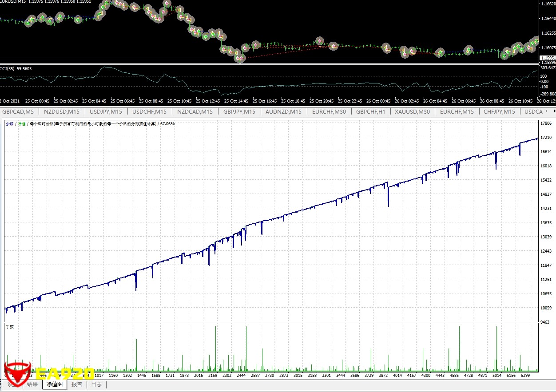Click the current price label 1.15951

[x=547, y=58]
